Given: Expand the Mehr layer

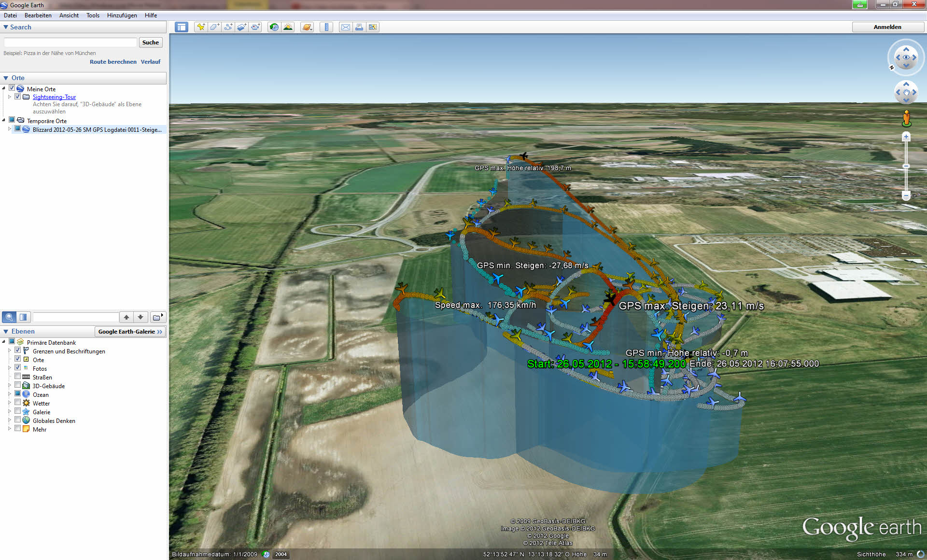Looking at the screenshot, I should point(9,429).
